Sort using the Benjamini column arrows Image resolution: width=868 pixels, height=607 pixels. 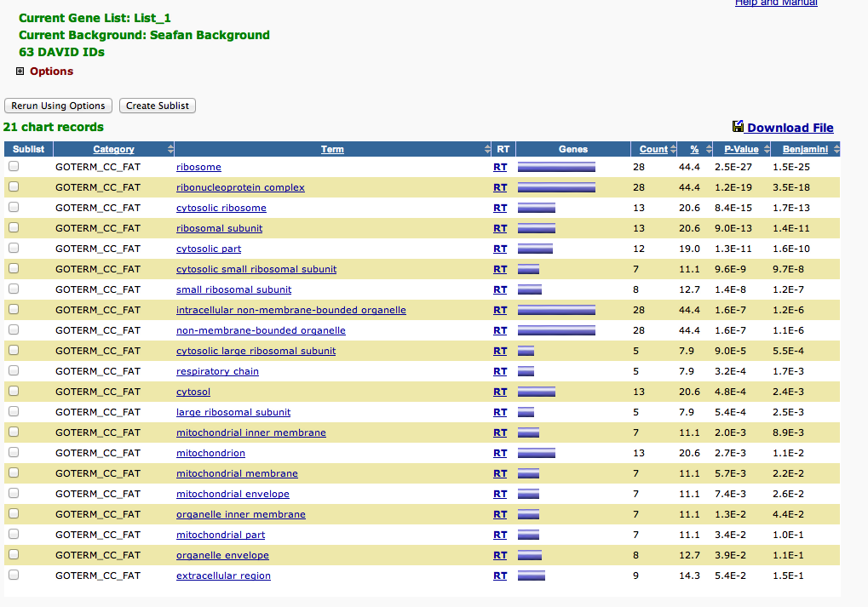point(836,149)
